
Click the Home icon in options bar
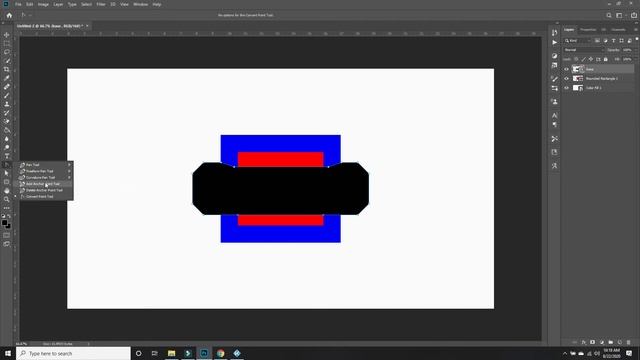click(9, 15)
